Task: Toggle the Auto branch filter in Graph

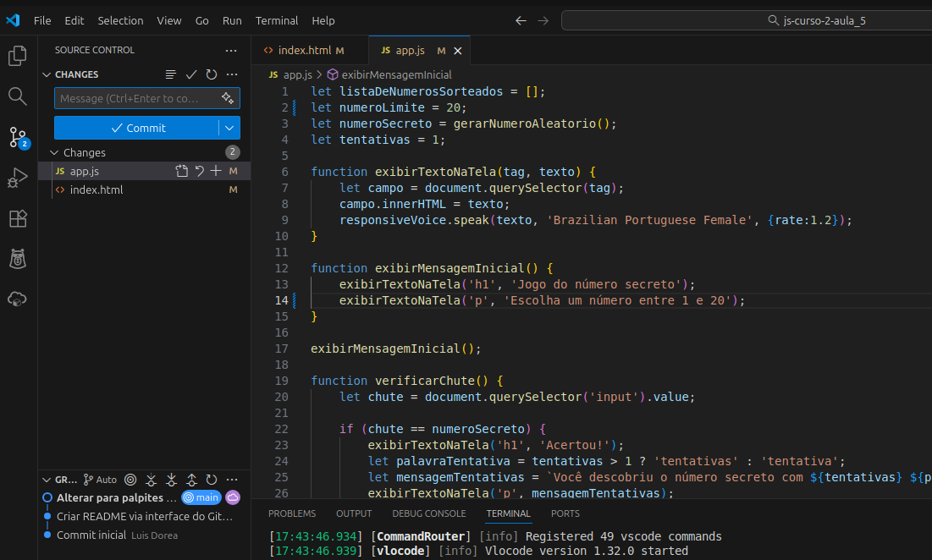Action: tap(101, 480)
